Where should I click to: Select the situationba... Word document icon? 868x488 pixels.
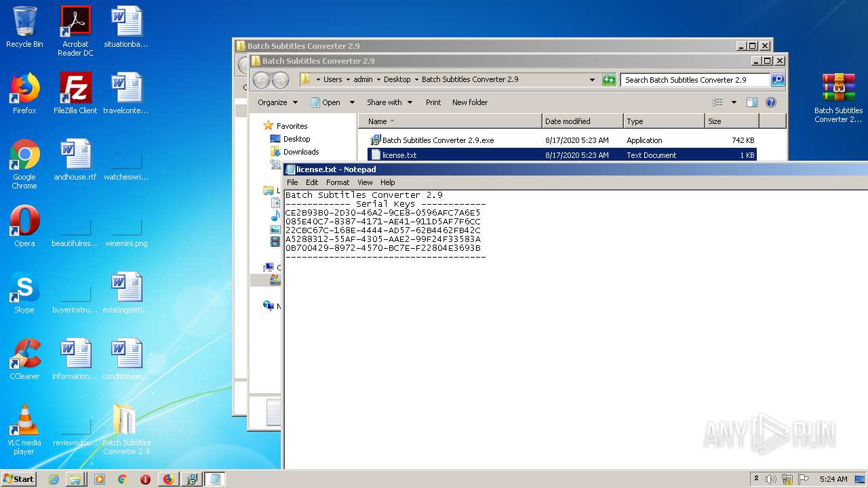pyautogui.click(x=126, y=27)
